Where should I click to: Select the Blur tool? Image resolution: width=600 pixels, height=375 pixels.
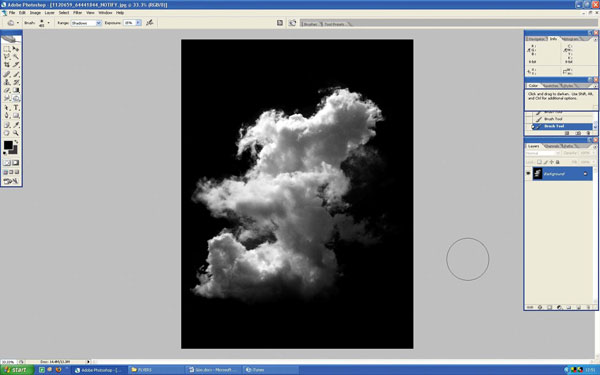7,98
